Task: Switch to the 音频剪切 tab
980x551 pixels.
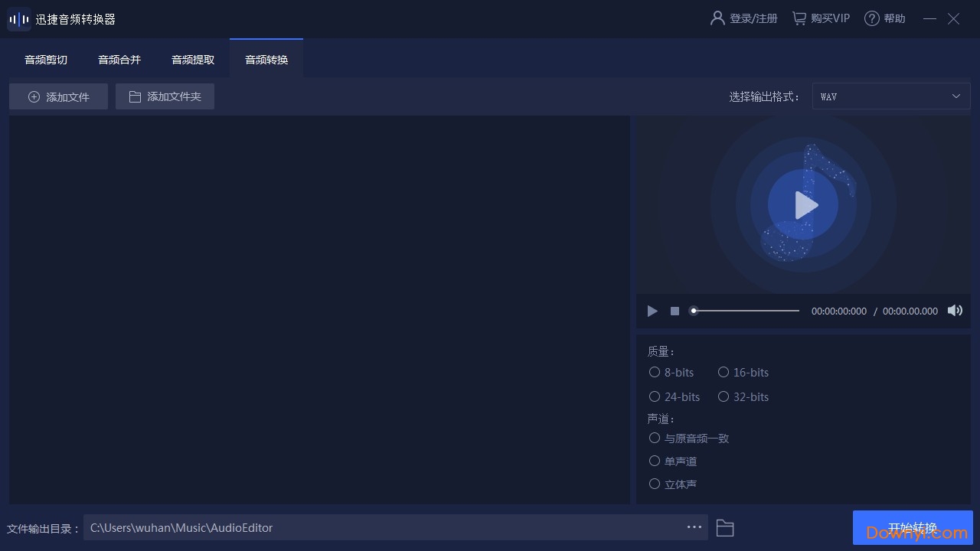Action: [46, 60]
